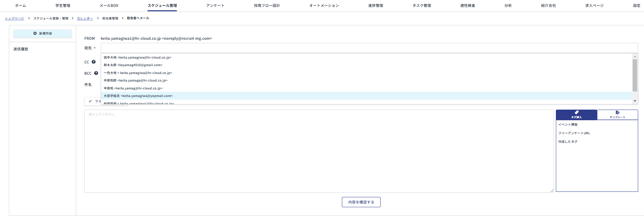This screenshot has height=224, width=644.
Task: Click the plus icon on 新規作成
Action: (35, 34)
